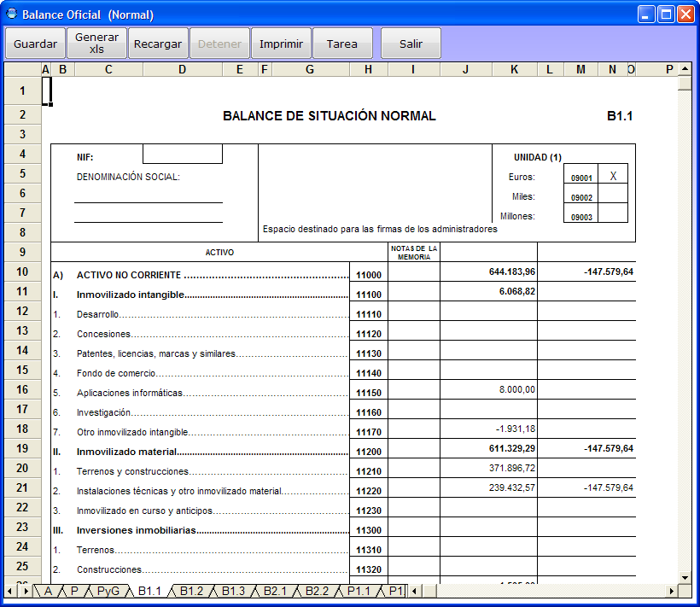Click the Fondo de comercio label
The height and width of the screenshot is (607, 700).
click(x=116, y=373)
